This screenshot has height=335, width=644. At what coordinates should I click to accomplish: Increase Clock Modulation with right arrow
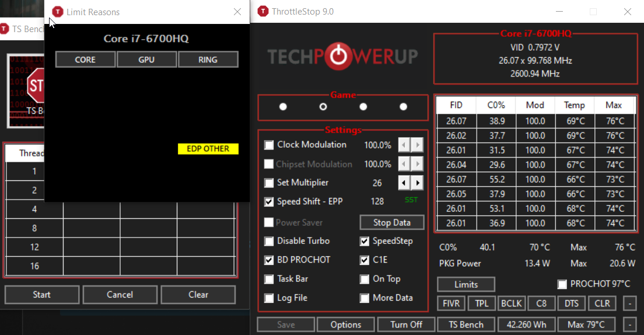(418, 145)
